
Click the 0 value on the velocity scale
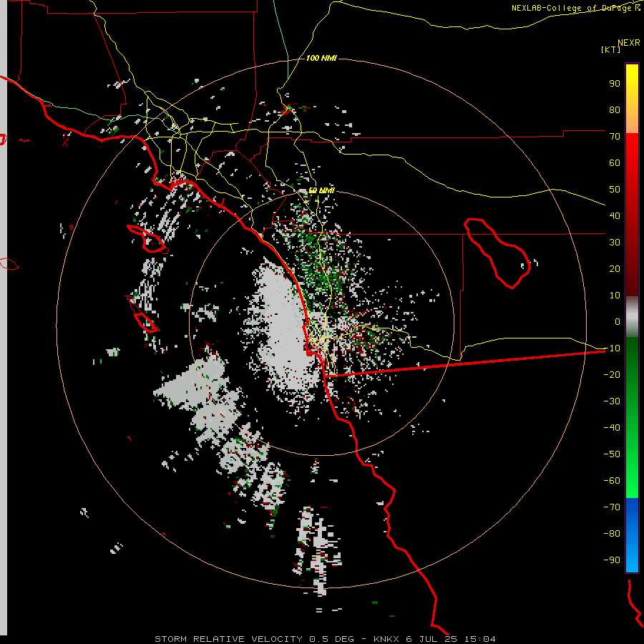coord(618,321)
